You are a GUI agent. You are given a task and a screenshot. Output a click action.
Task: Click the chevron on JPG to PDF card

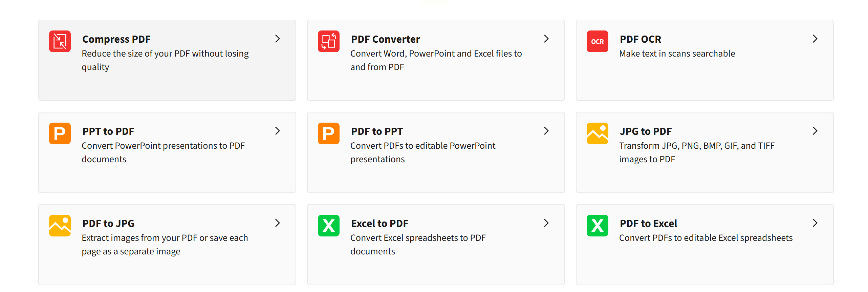pyautogui.click(x=815, y=131)
